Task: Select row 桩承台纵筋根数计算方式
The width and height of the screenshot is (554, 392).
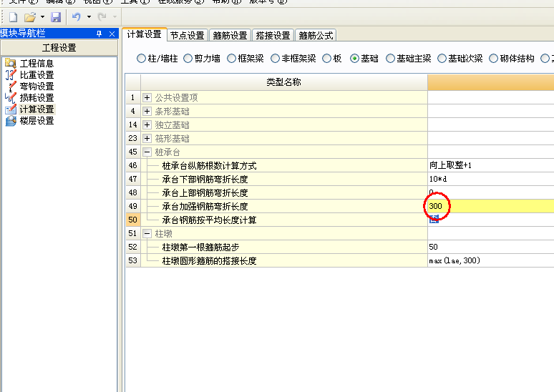Action: pyautogui.click(x=283, y=166)
